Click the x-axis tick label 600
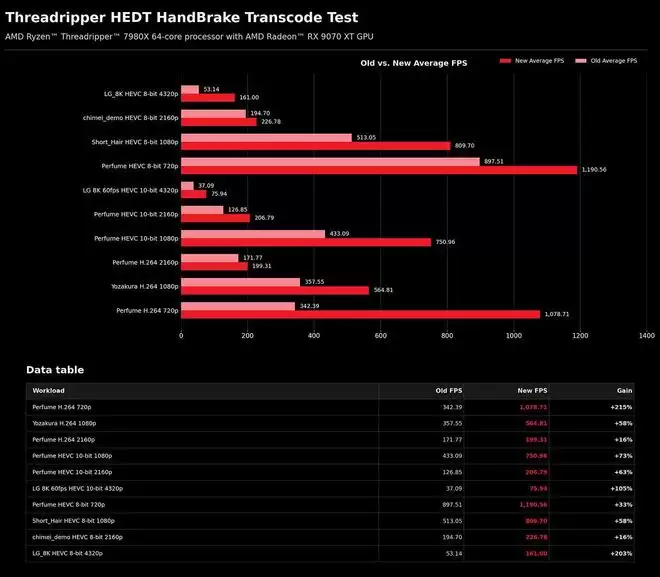This screenshot has height=577, width=660. [381, 336]
